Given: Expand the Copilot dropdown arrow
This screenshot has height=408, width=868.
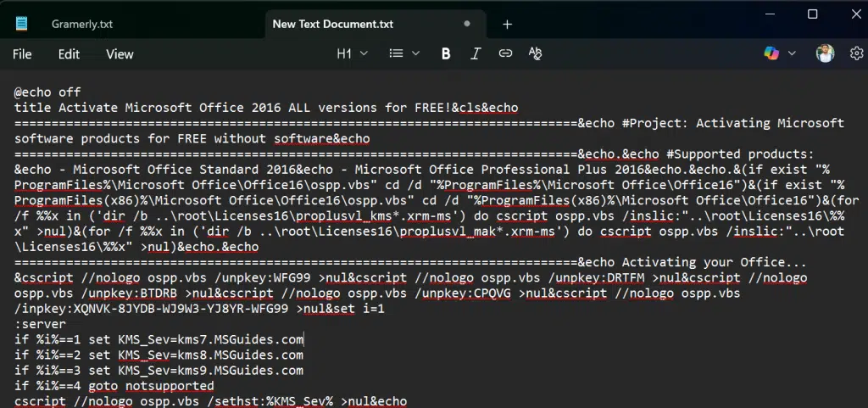Looking at the screenshot, I should pyautogui.click(x=793, y=53).
